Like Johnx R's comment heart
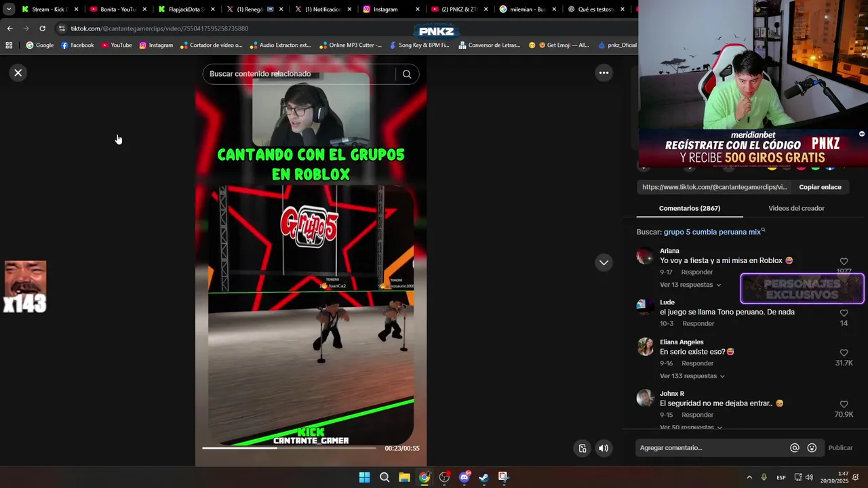 click(844, 405)
